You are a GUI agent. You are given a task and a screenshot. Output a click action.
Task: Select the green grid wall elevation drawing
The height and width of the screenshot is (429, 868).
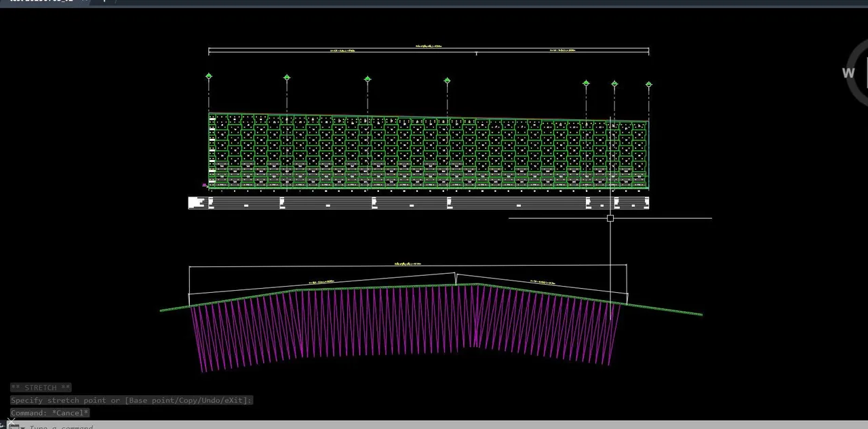[x=428, y=150]
